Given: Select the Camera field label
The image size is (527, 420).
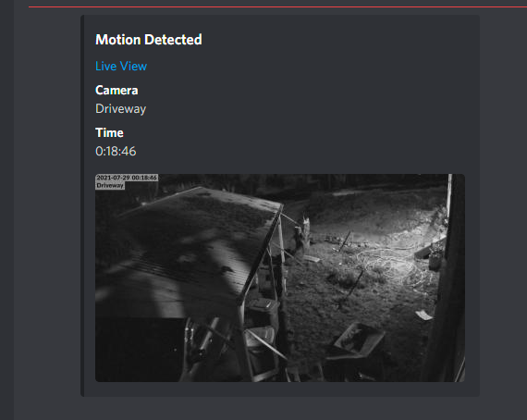Looking at the screenshot, I should tap(116, 90).
